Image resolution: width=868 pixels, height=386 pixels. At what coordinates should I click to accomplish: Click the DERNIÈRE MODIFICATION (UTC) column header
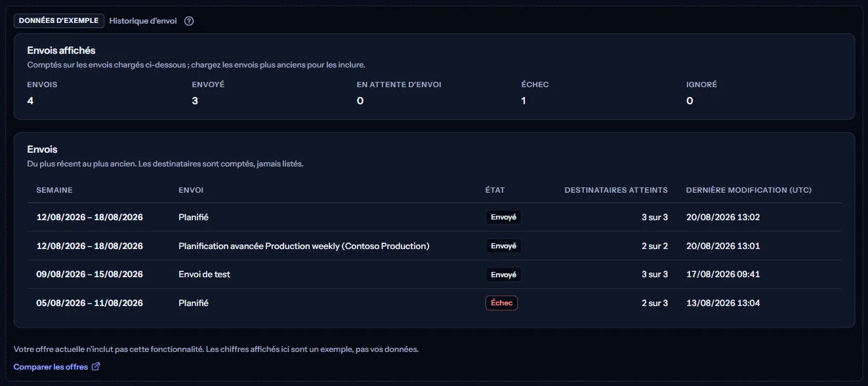749,190
